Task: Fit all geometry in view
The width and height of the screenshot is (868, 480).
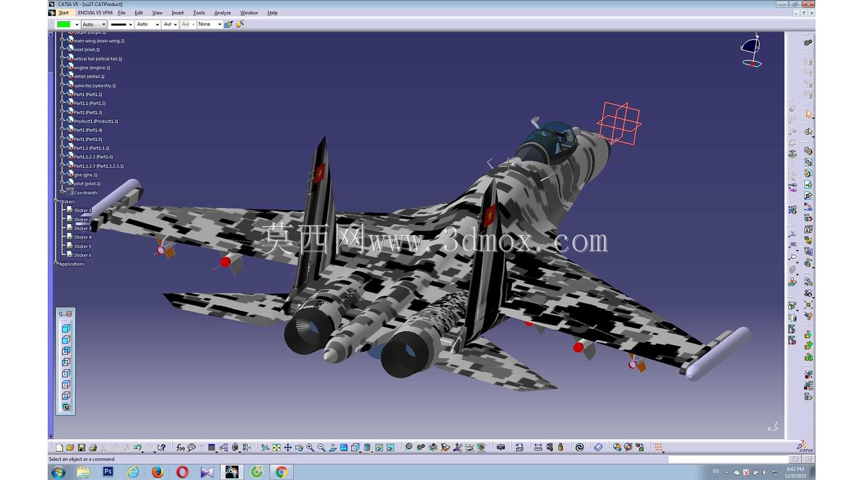Action: [277, 447]
